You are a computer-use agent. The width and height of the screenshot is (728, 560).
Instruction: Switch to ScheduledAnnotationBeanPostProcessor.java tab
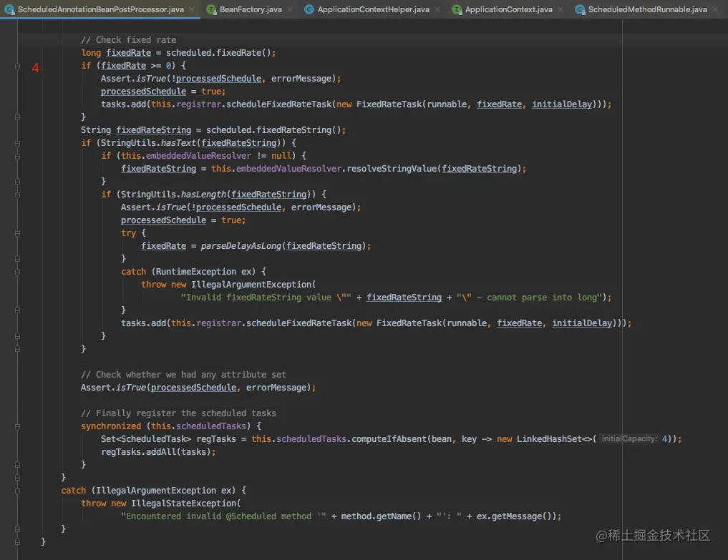[100, 9]
